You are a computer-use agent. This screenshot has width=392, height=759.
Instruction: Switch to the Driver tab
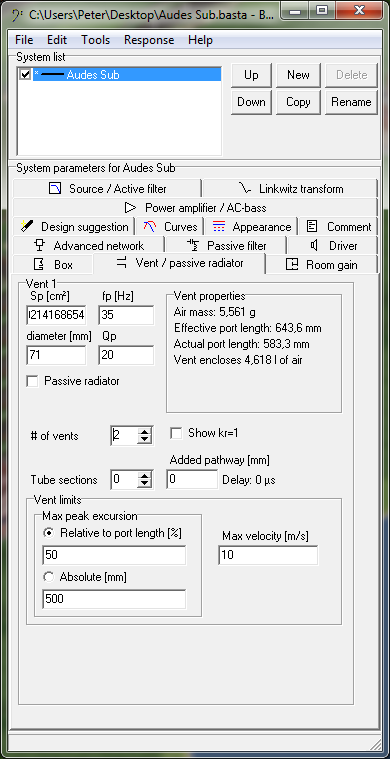point(332,245)
